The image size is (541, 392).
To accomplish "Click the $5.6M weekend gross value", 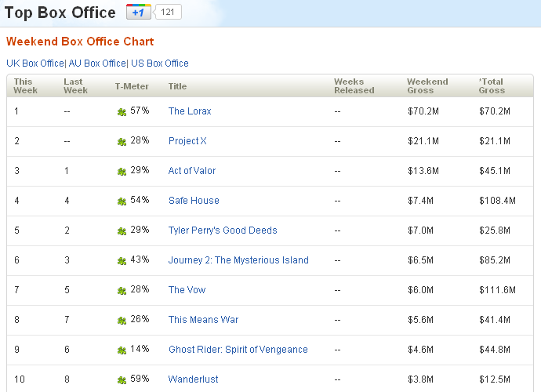I will (420, 320).
